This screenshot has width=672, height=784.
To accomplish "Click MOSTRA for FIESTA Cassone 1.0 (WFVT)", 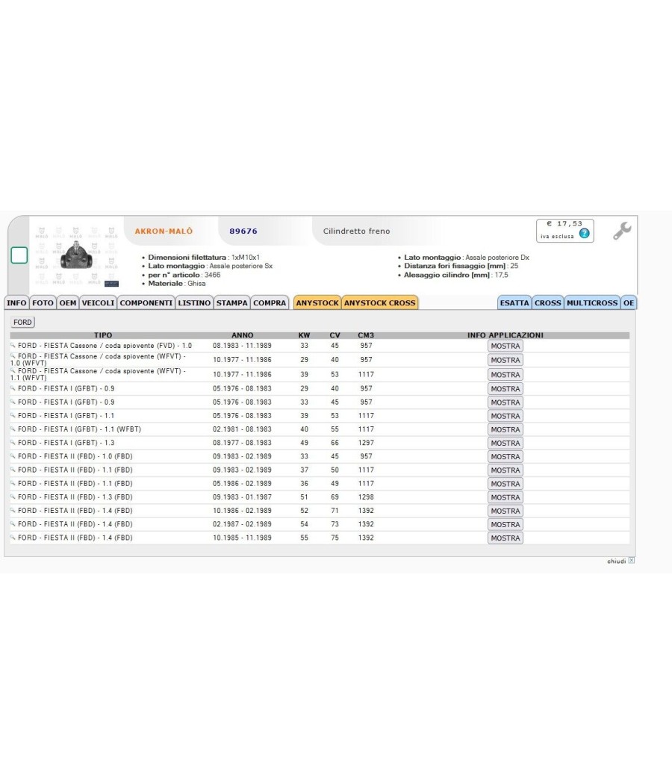I will pos(505,360).
